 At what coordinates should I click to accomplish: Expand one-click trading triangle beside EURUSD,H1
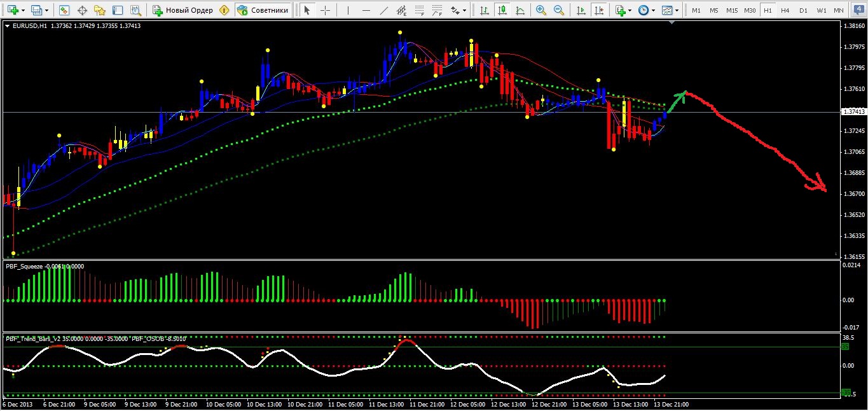[x=7, y=25]
